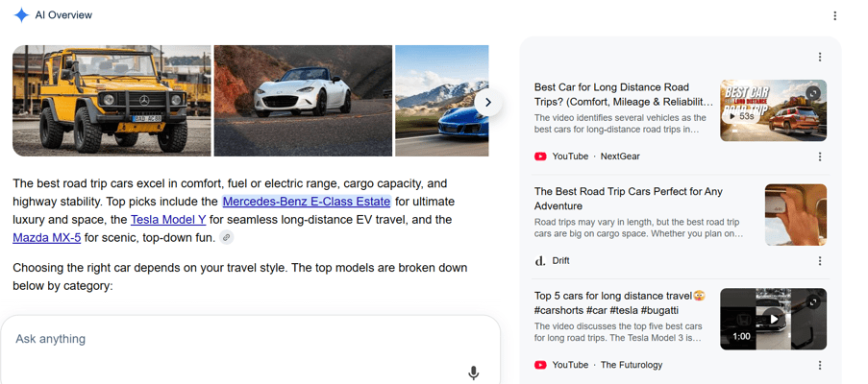Viewport: 868px width, 384px height.
Task: Open The Best Road Trip Cars article
Action: (x=629, y=199)
